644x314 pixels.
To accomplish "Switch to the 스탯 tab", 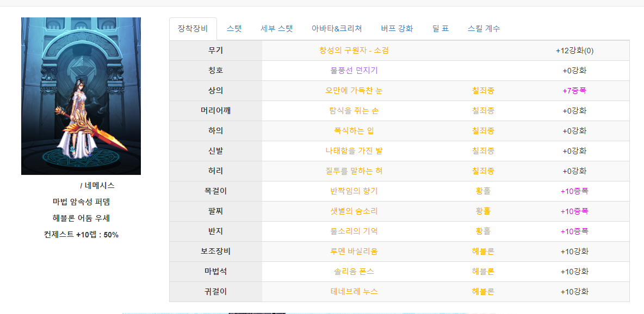I will pos(234,29).
